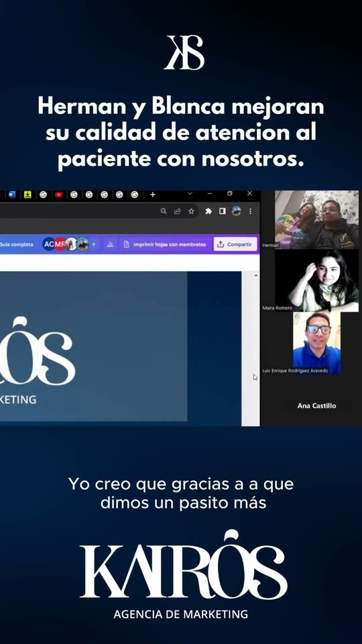Viewport: 362px width, 644px height.
Task: Select the Ana Castillo participant tile
Action: [x=316, y=406]
